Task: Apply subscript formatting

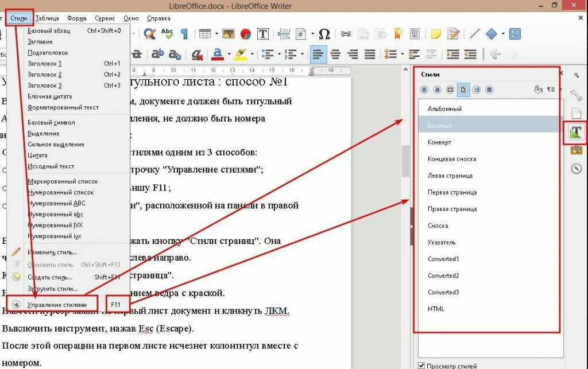Action: tap(175, 55)
